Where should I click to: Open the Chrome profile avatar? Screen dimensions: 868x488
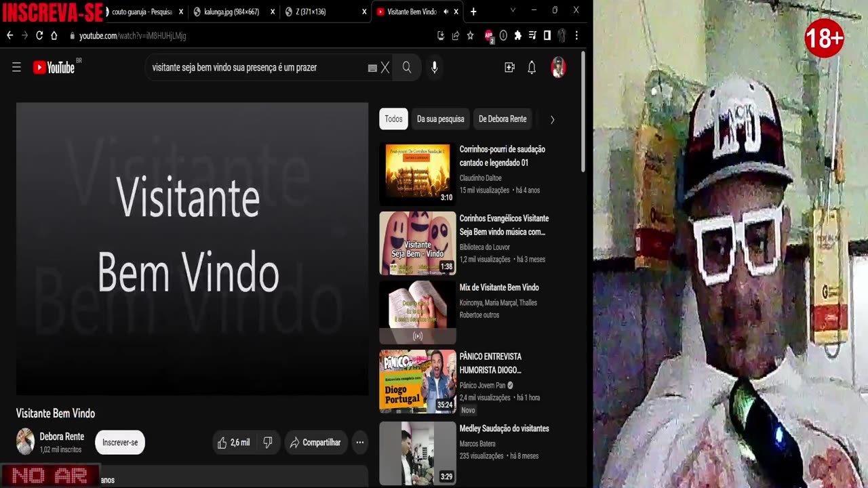pyautogui.click(x=561, y=35)
